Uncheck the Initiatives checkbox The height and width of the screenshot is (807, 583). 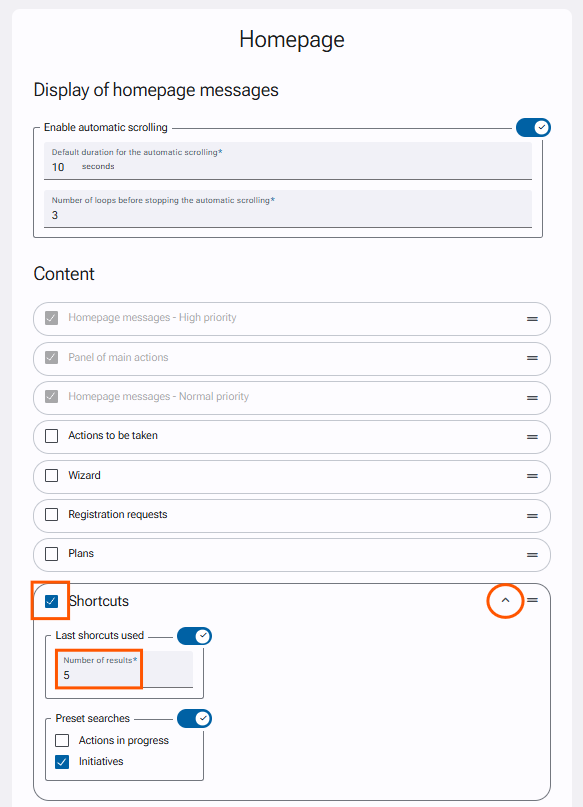pos(62,762)
